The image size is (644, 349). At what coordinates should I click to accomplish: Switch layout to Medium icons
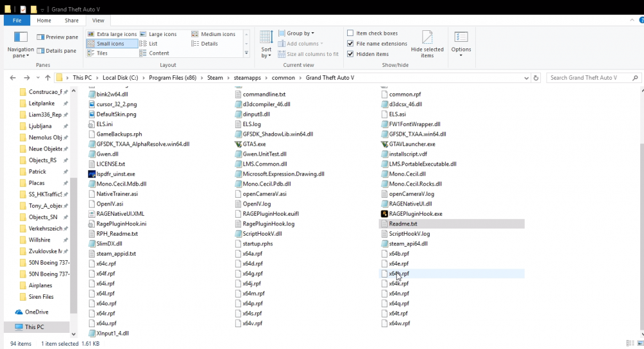click(x=213, y=34)
